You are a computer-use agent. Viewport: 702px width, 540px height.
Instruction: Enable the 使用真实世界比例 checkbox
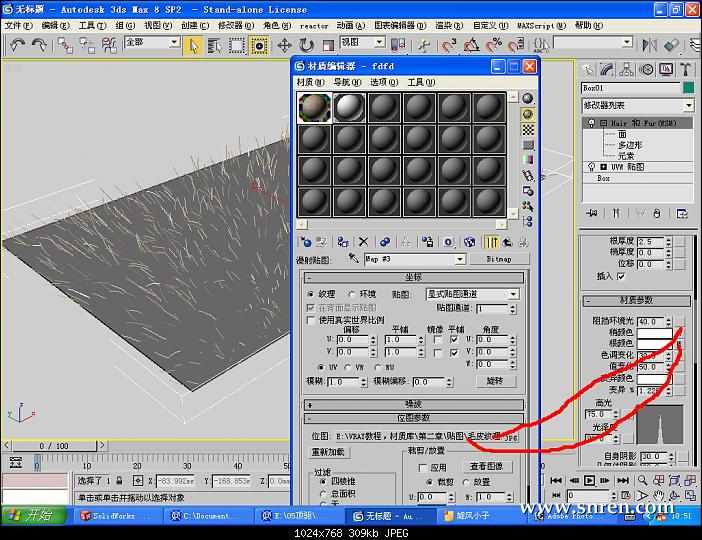pyautogui.click(x=310, y=319)
